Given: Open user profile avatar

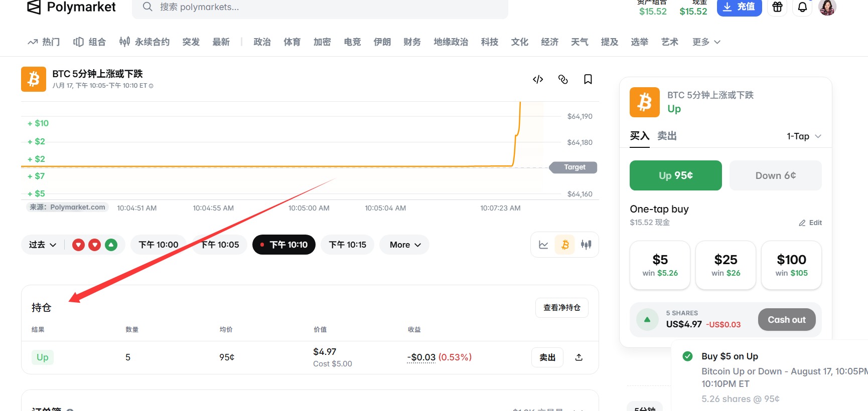Looking at the screenshot, I should (827, 7).
